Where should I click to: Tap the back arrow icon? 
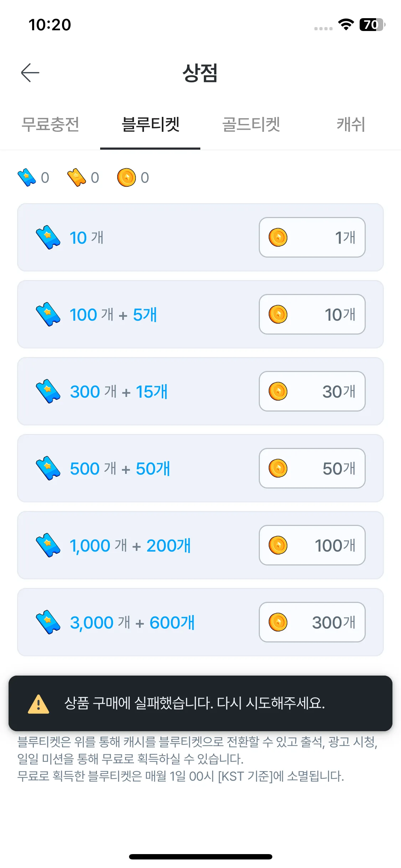(30, 73)
